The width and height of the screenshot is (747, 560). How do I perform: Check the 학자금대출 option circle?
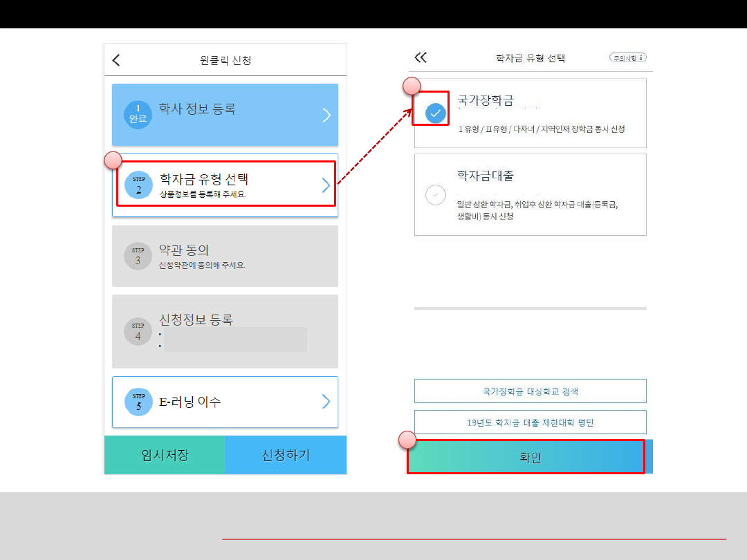(435, 195)
